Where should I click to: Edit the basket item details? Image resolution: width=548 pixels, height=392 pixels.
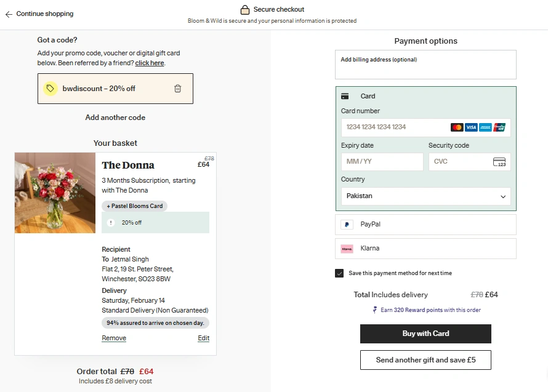(x=203, y=338)
